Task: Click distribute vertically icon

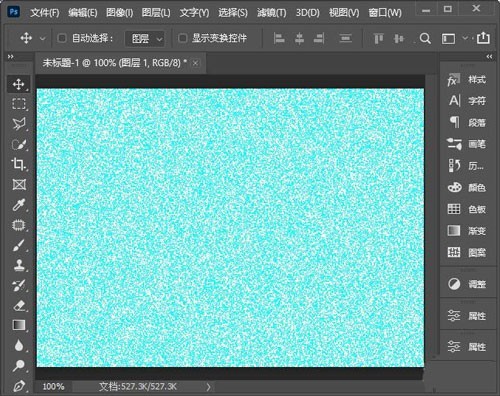Action: [346, 38]
